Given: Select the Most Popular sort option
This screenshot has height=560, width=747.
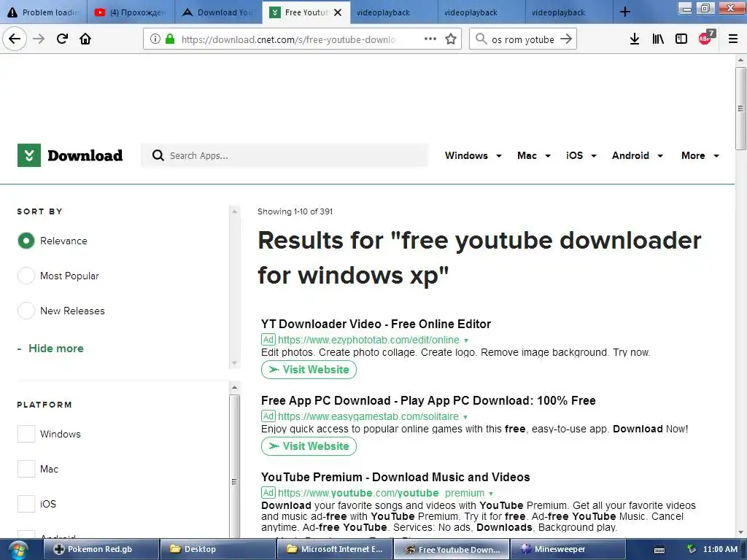Looking at the screenshot, I should pyautogui.click(x=26, y=276).
